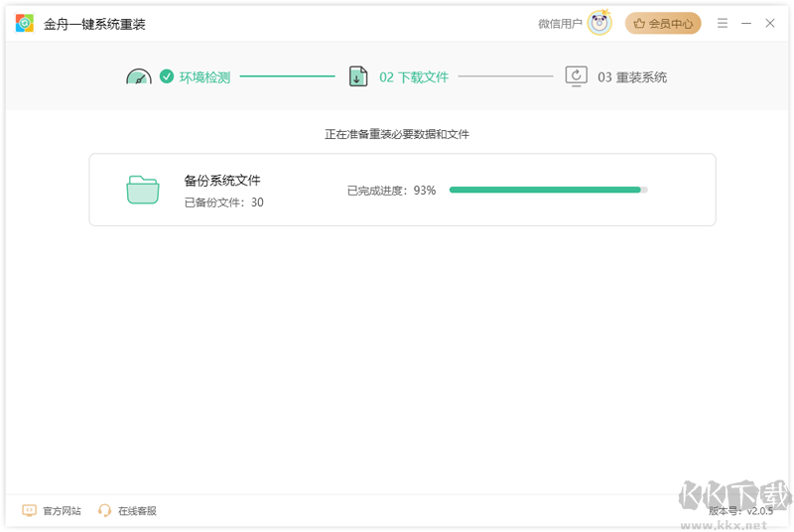Viewport: 794px width, 532px height.
Task: Click the green checkmark completed icon
Action: pos(167,76)
